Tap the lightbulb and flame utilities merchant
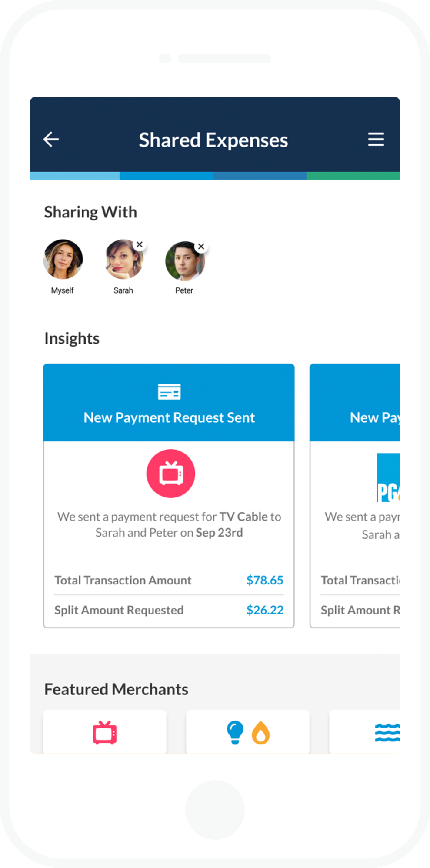This screenshot has height=868, width=430. (247, 732)
